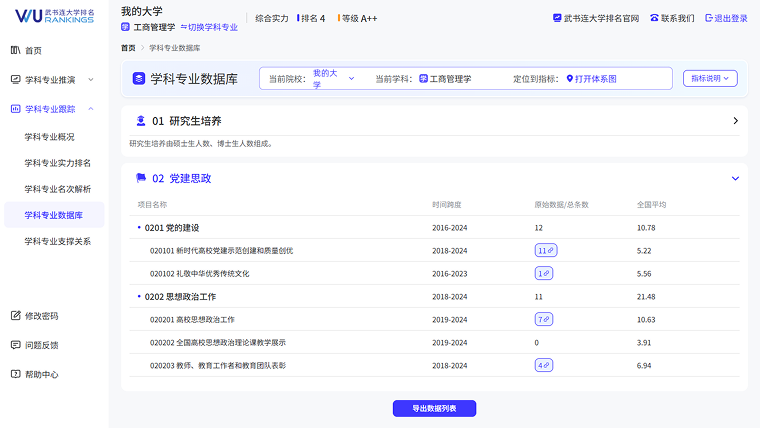Image resolution: width=760 pixels, height=428 pixels.
Task: Click the 原始数据/总条数 column header
Action: click(561, 205)
